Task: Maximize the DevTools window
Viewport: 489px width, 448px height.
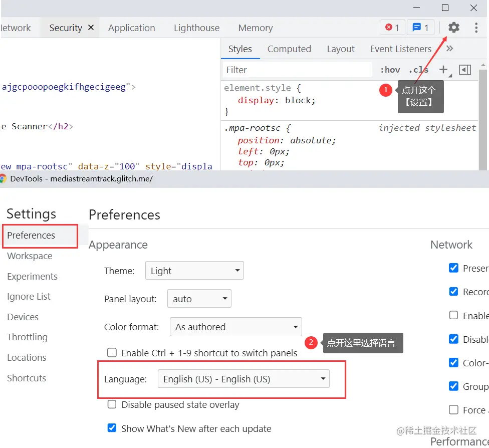Action: (x=445, y=8)
